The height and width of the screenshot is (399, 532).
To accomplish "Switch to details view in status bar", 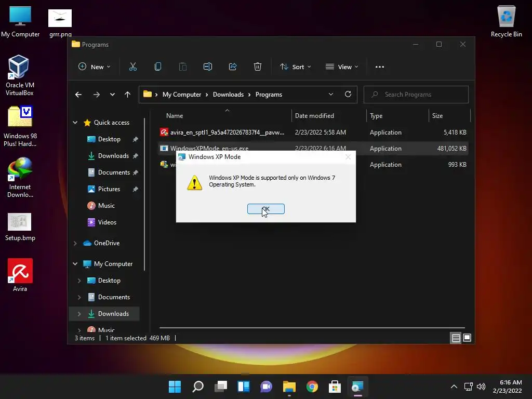I will (456, 338).
